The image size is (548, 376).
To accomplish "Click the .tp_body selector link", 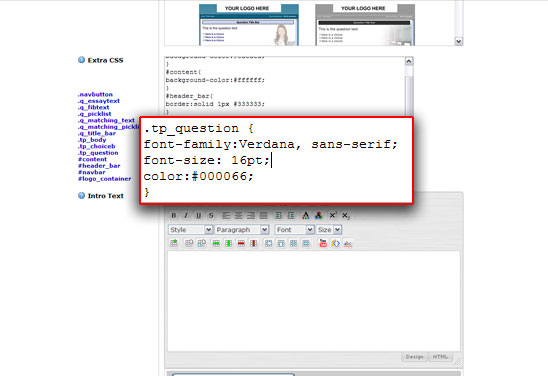I will pos(92,140).
